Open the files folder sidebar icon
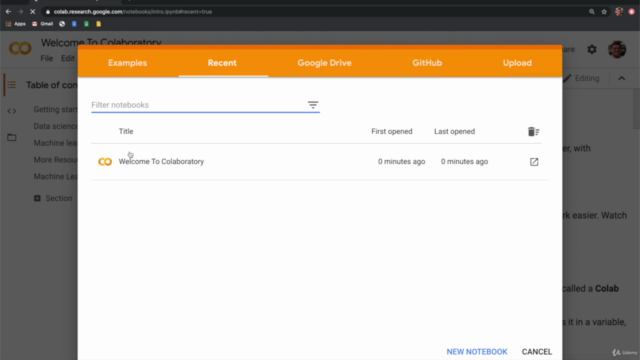 [11, 138]
